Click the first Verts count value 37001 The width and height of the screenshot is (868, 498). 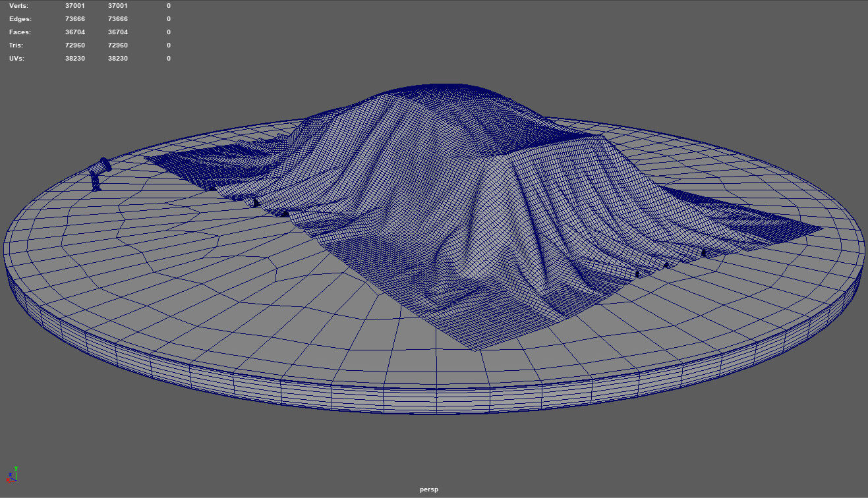coord(75,6)
